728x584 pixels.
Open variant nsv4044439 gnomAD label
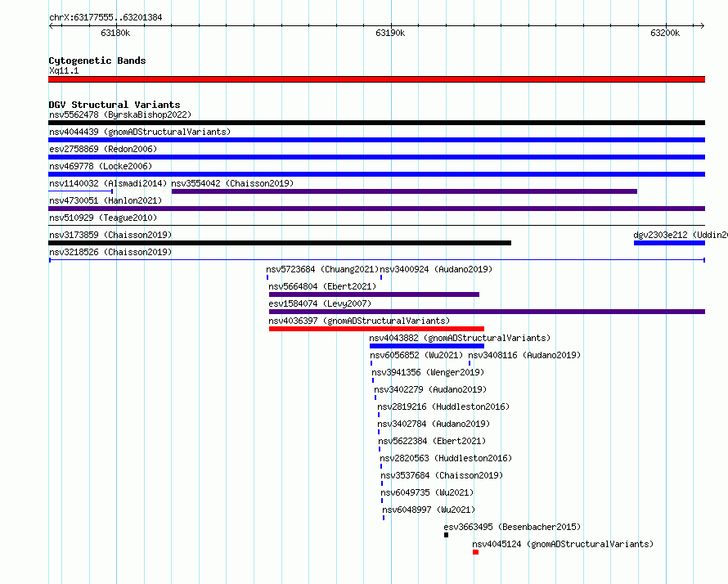140,132
